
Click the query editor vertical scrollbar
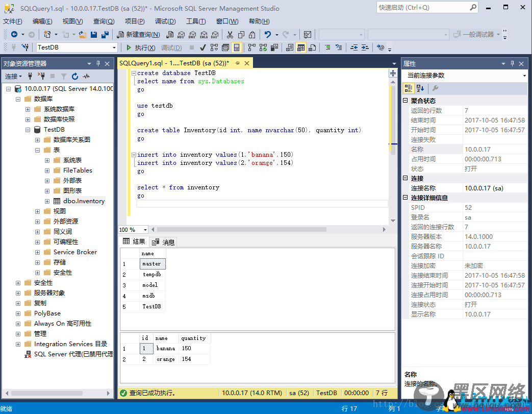pyautogui.click(x=393, y=119)
